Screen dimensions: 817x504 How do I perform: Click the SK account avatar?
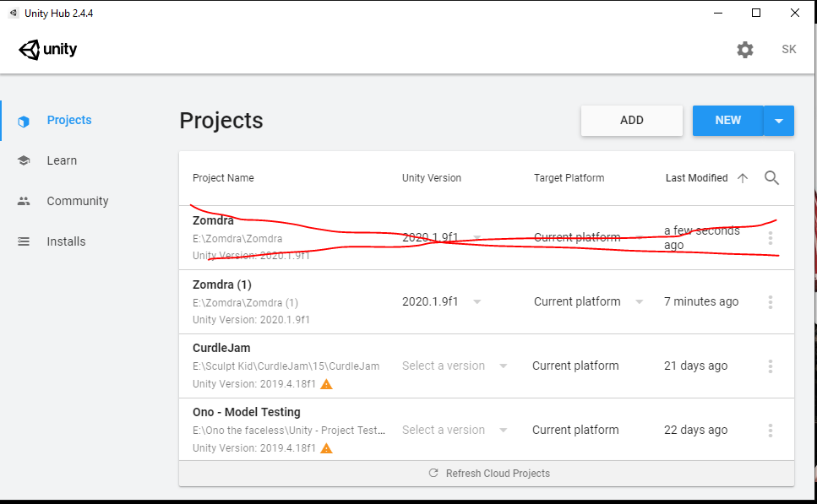(788, 49)
